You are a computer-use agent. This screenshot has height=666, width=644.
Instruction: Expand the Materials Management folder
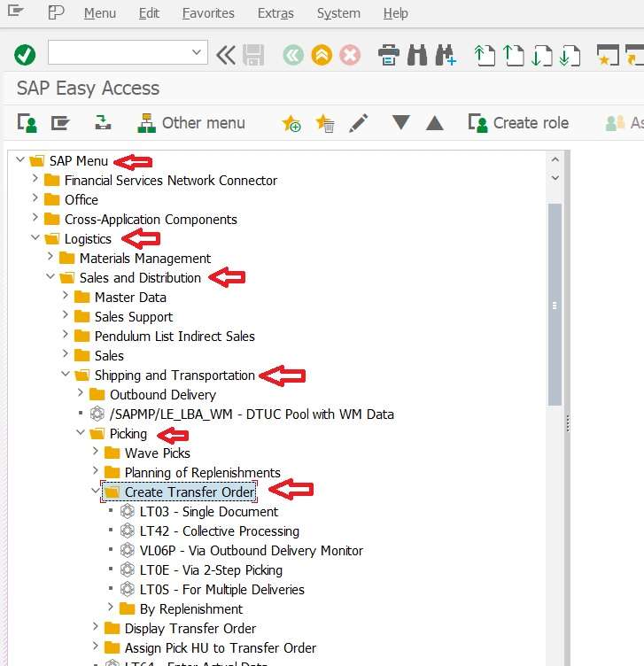click(50, 257)
